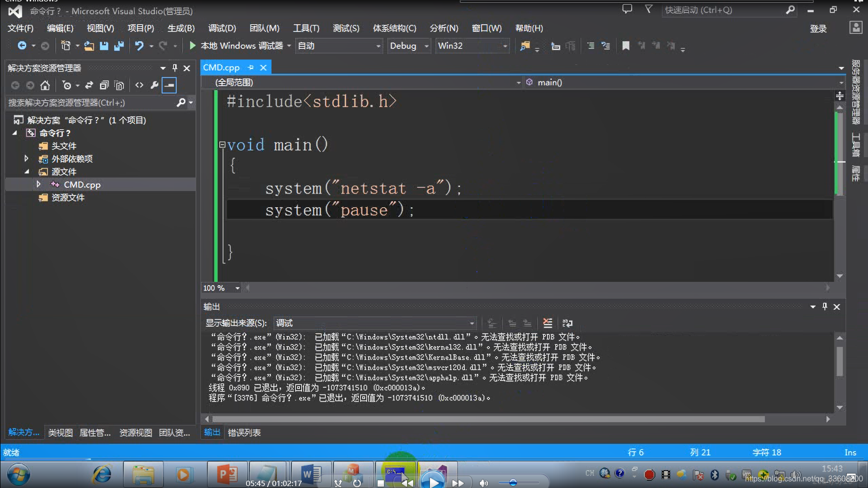Expand the CMD.cpp tree node
The height and width of the screenshot is (488, 868).
tap(38, 184)
